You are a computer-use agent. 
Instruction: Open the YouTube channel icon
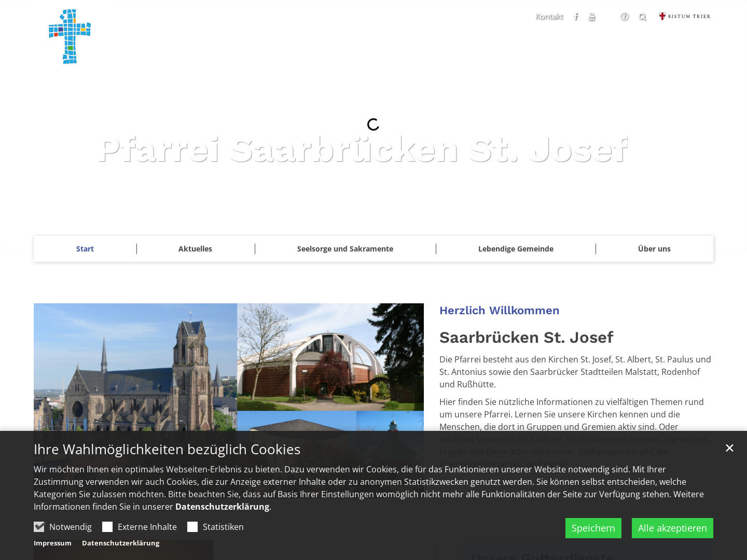[592, 17]
